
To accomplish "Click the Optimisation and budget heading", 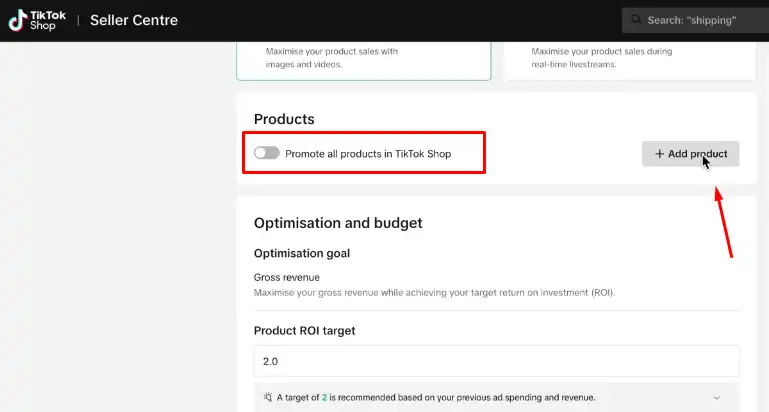I will click(338, 223).
